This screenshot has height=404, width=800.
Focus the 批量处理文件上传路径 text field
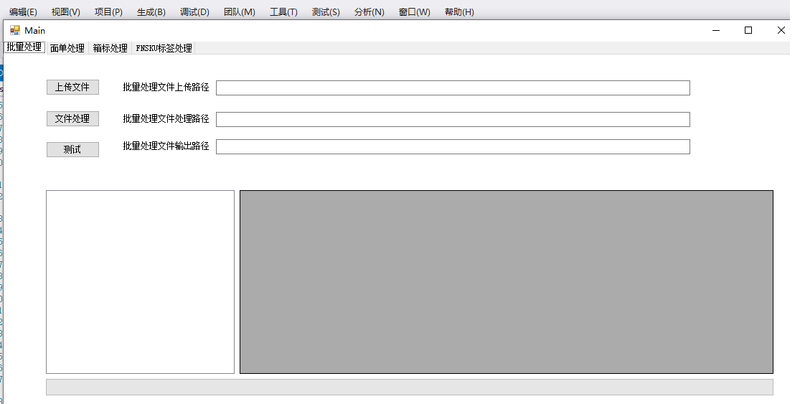453,88
